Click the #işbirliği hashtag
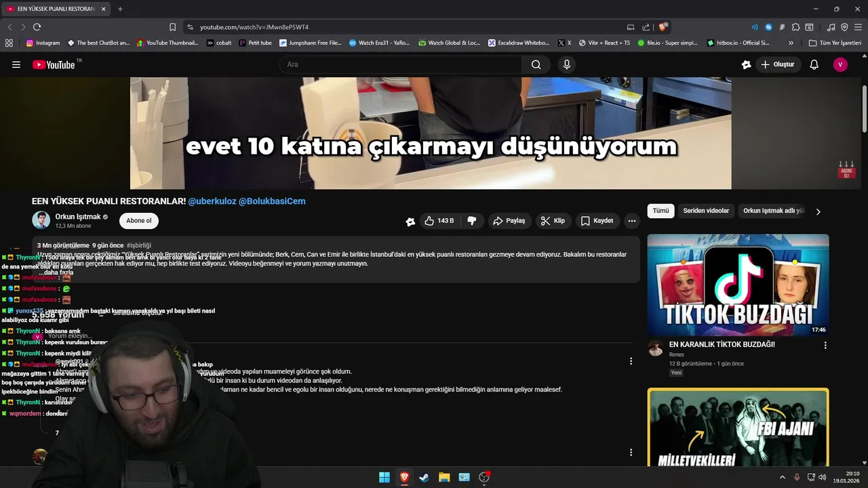The image size is (868, 488). 139,245
